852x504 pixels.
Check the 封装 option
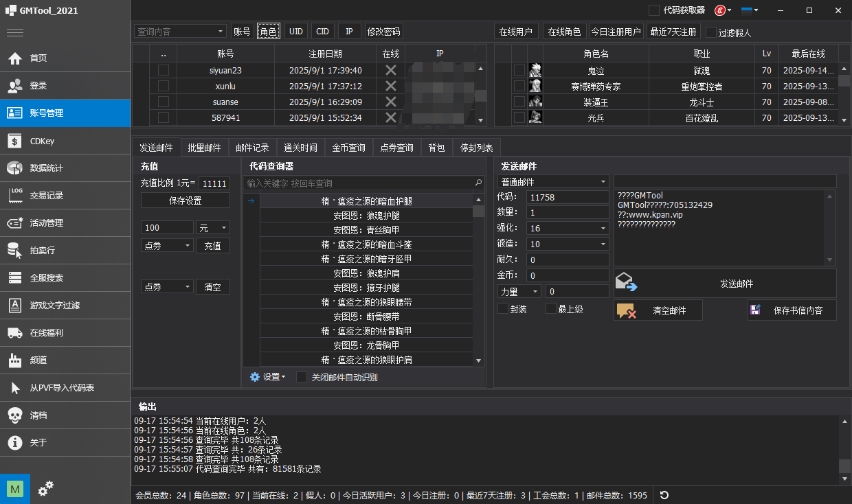coord(503,309)
